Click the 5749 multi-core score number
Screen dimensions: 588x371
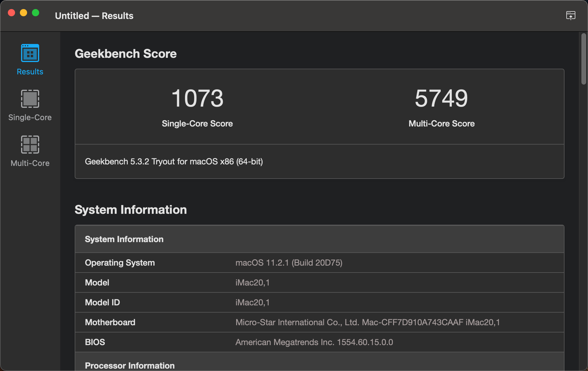click(x=441, y=98)
